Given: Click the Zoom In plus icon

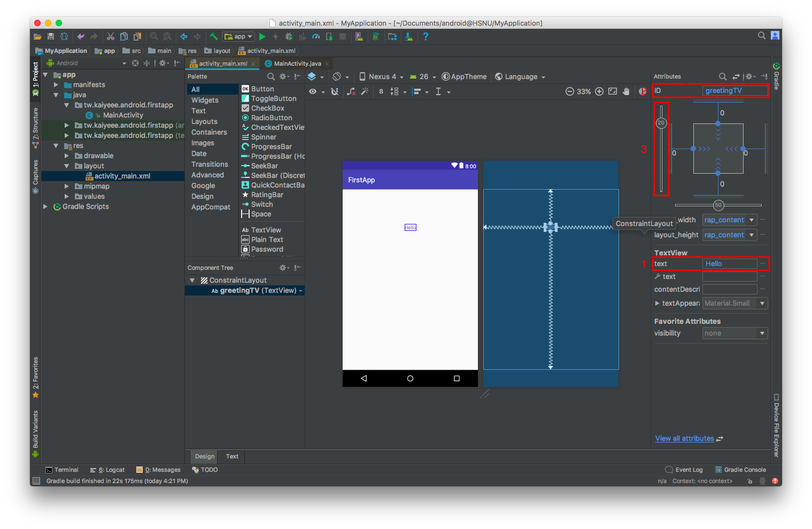Looking at the screenshot, I should pyautogui.click(x=599, y=91).
